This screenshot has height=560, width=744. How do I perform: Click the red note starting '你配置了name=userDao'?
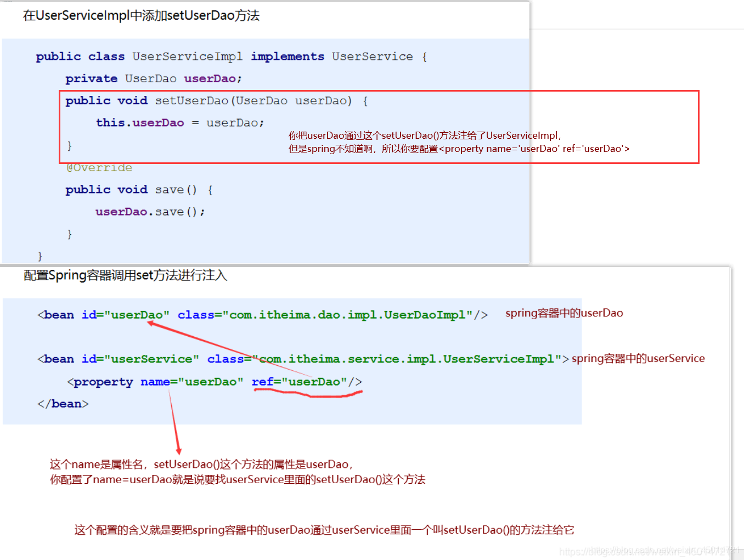[238, 479]
